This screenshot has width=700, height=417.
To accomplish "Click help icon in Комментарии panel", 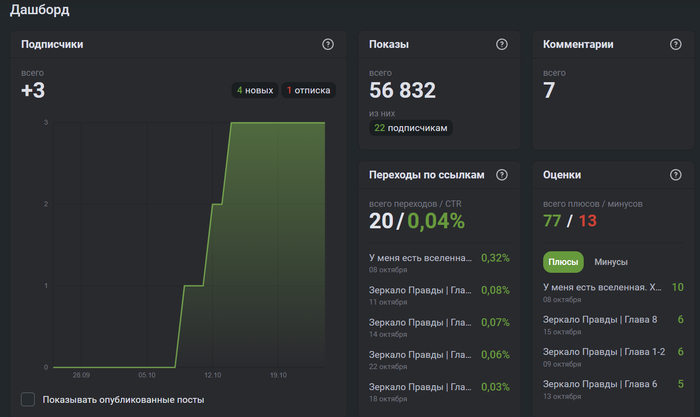I will pyautogui.click(x=676, y=45).
